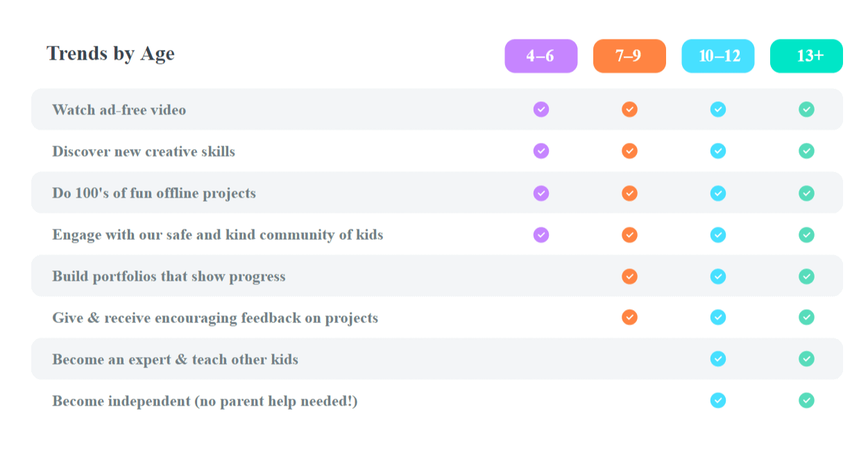Click the purple 4–6 age badge
Image resolution: width=868 pixels, height=452 pixels.
(x=541, y=56)
